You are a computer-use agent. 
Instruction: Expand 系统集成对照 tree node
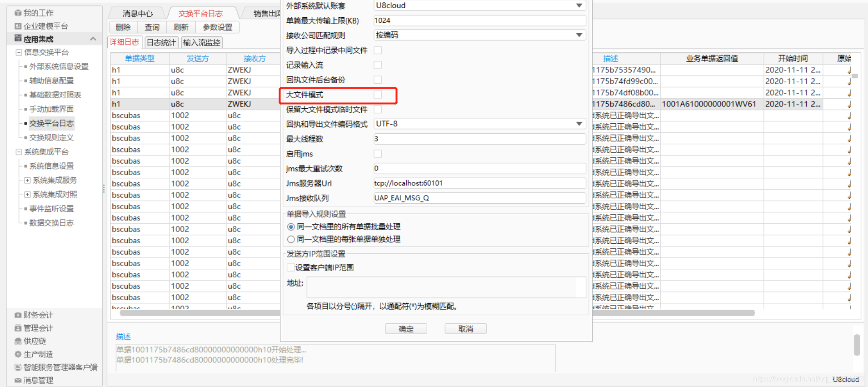(27, 195)
